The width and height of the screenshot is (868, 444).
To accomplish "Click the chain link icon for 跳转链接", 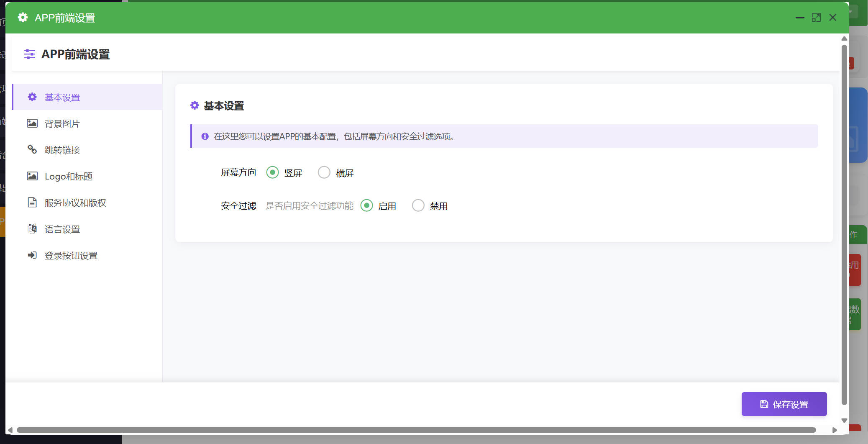I will 32,149.
